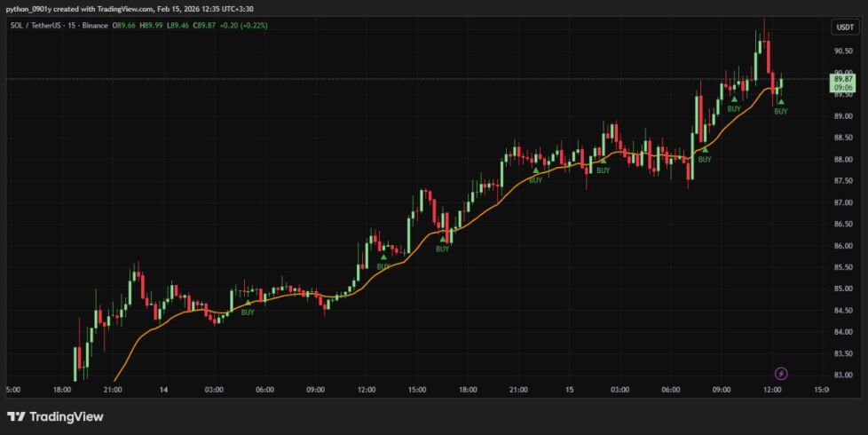Open the USDT currency selector
The image size is (868, 435).
pos(845,28)
